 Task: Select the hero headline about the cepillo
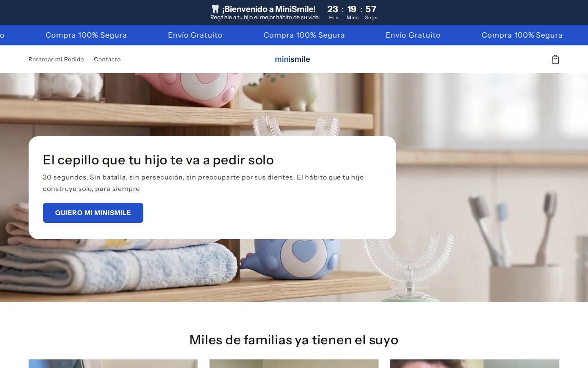click(x=158, y=160)
